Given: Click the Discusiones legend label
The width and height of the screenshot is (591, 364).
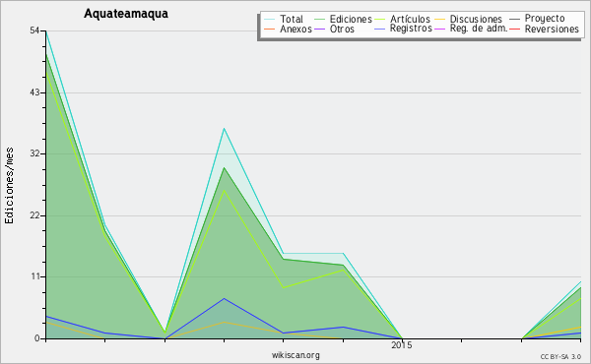Looking at the screenshot, I should [x=476, y=19].
